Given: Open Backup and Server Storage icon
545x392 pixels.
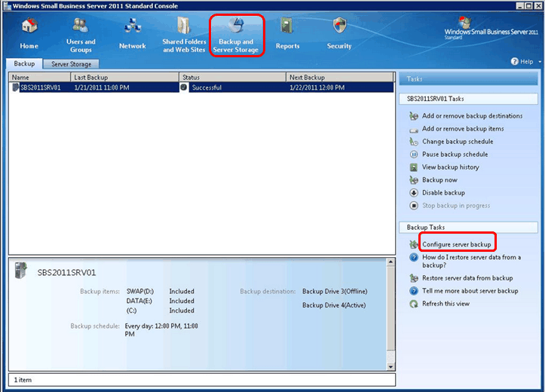Looking at the screenshot, I should 237,26.
